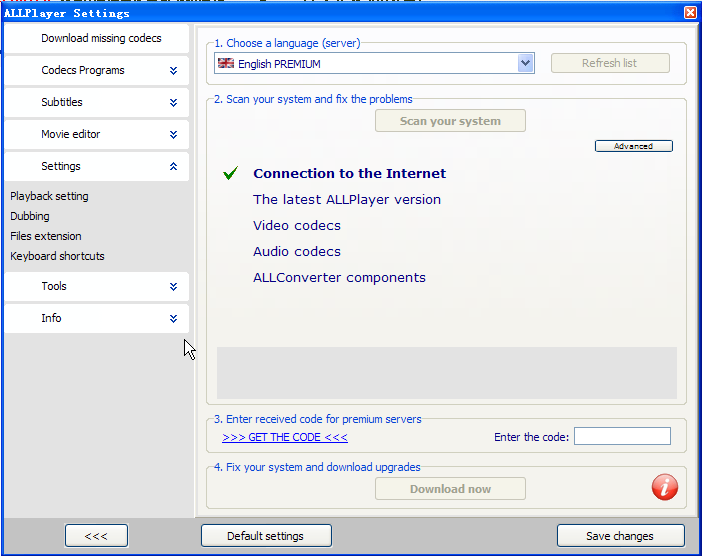Select the Tools menu label
Screen dimensions: 702x556
click(54, 286)
